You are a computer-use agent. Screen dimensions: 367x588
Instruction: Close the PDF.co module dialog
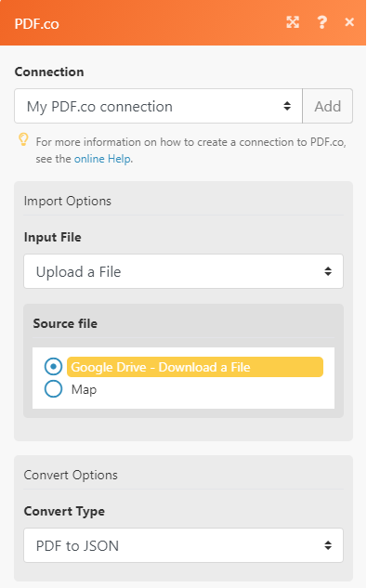pyautogui.click(x=349, y=22)
